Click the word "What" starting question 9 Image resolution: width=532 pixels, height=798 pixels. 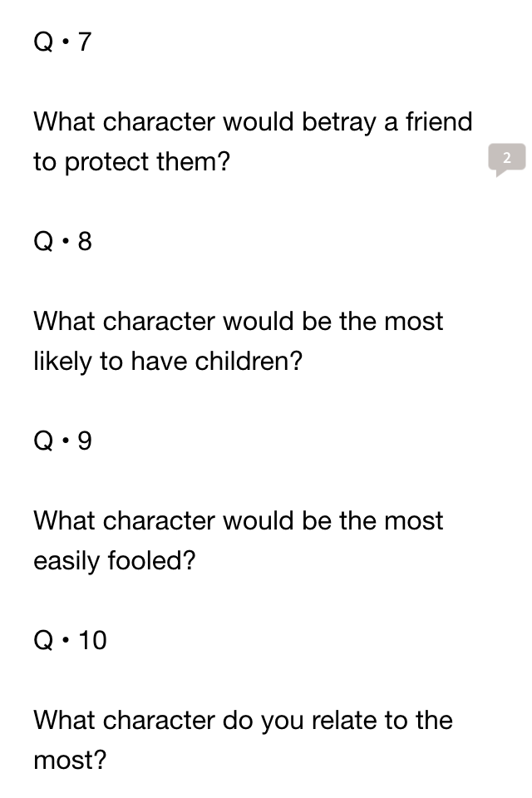(64, 520)
